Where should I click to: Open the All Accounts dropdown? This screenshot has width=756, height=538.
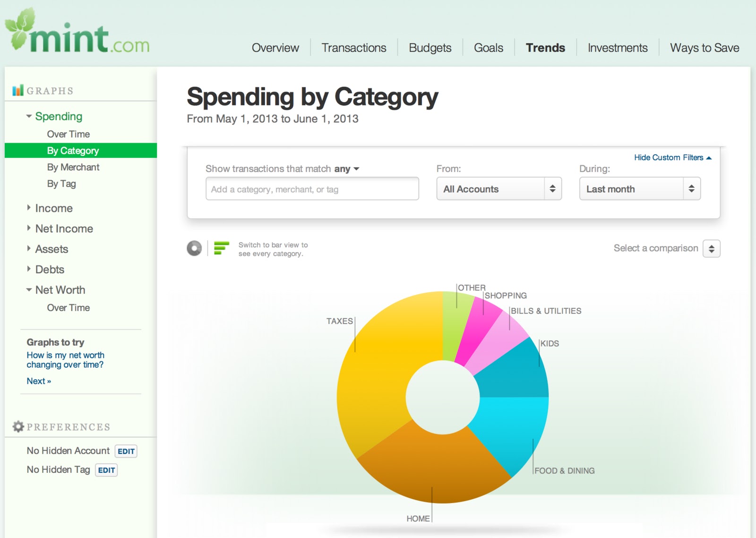498,189
